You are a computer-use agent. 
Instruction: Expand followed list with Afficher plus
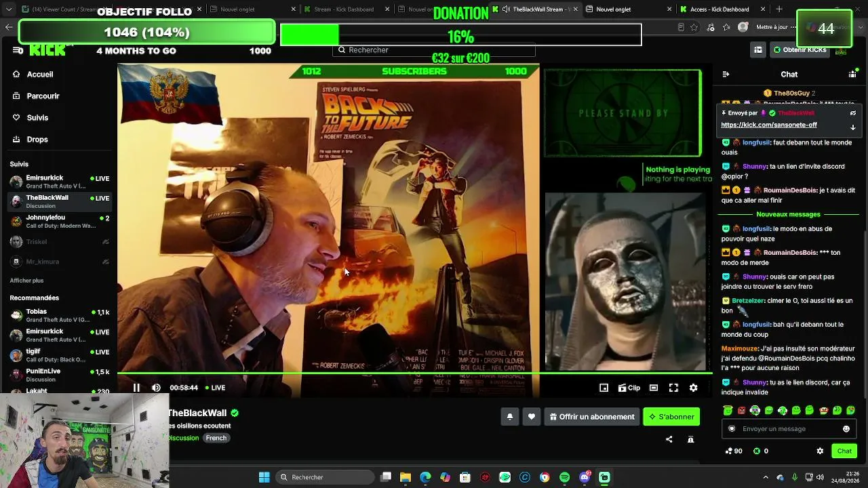26,281
